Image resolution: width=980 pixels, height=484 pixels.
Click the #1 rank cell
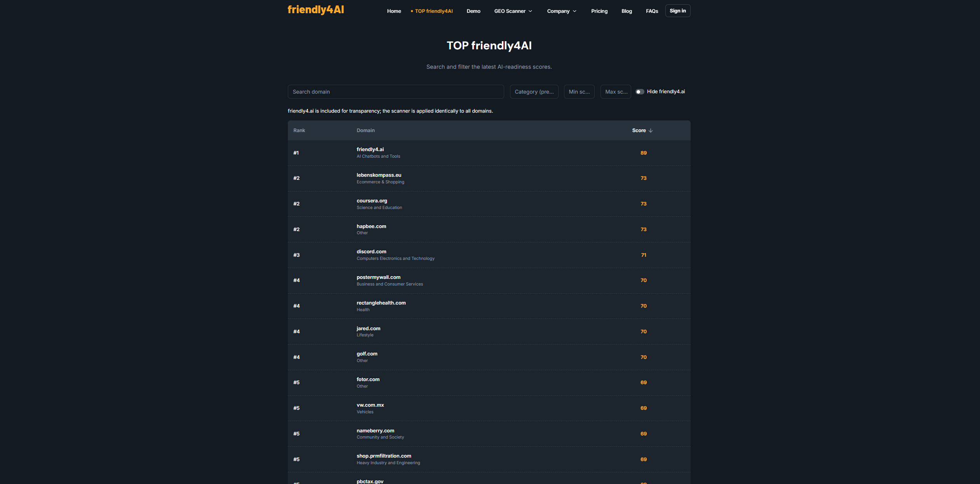click(x=296, y=153)
